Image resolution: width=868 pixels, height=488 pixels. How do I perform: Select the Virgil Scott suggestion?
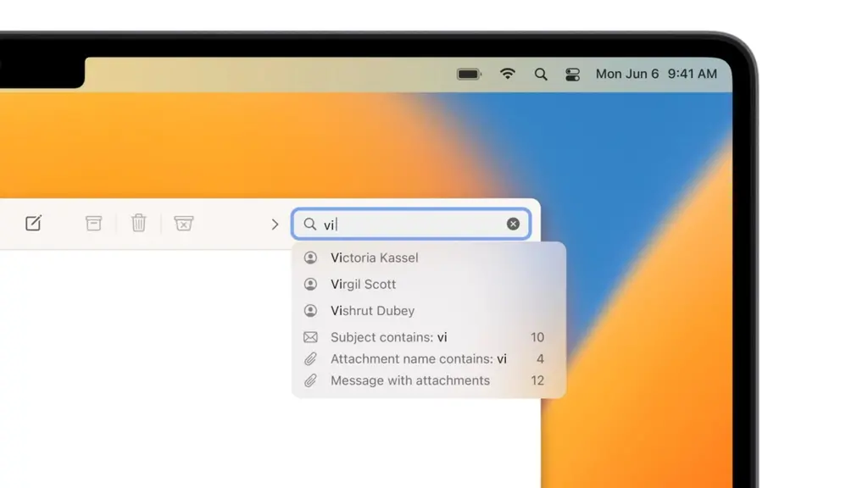click(428, 285)
